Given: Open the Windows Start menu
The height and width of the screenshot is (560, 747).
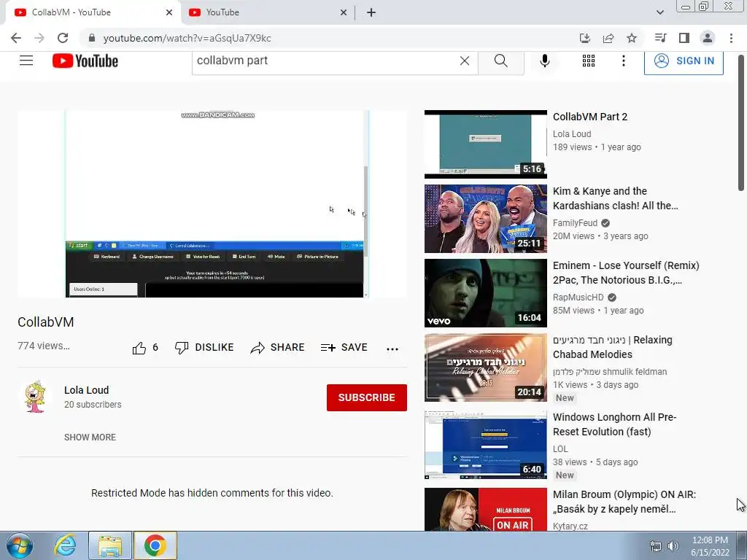Looking at the screenshot, I should (x=20, y=545).
